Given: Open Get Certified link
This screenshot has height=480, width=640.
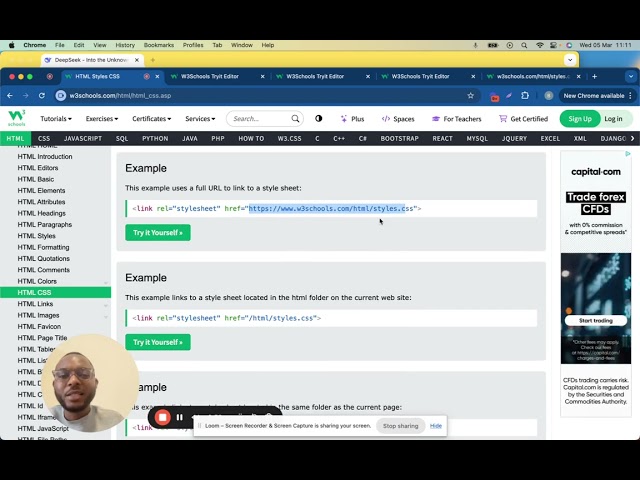Looking at the screenshot, I should click(523, 119).
